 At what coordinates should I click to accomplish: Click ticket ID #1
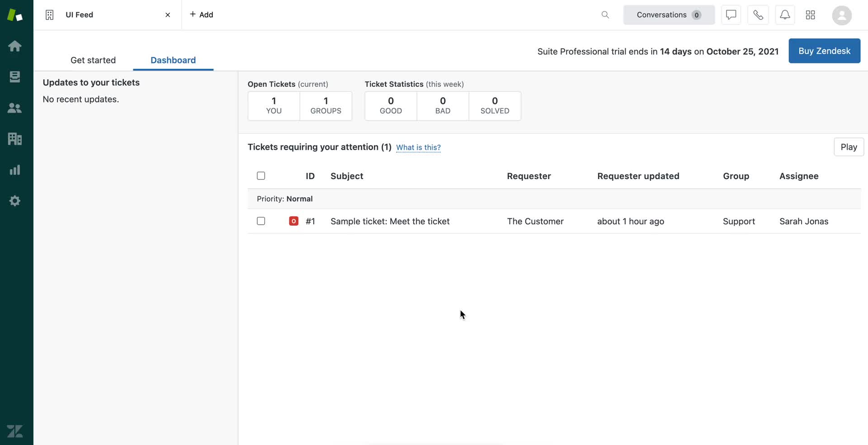(310, 221)
